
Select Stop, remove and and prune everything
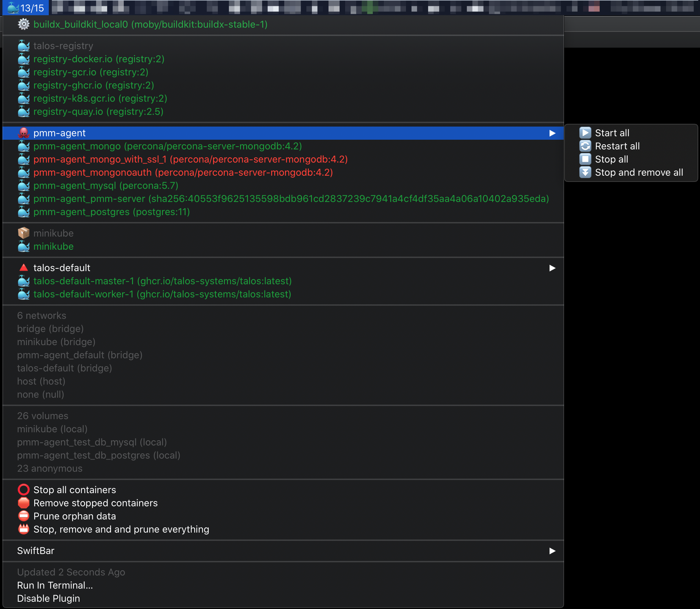283,529
